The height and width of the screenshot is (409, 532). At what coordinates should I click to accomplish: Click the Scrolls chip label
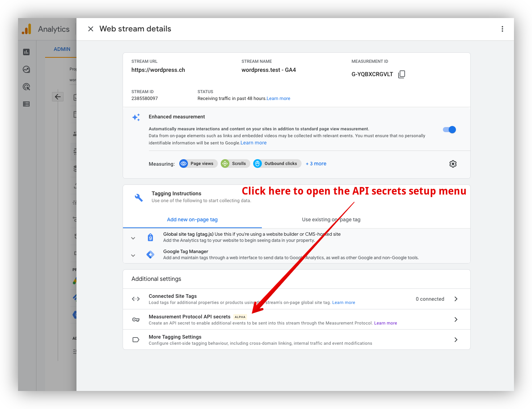[239, 164]
